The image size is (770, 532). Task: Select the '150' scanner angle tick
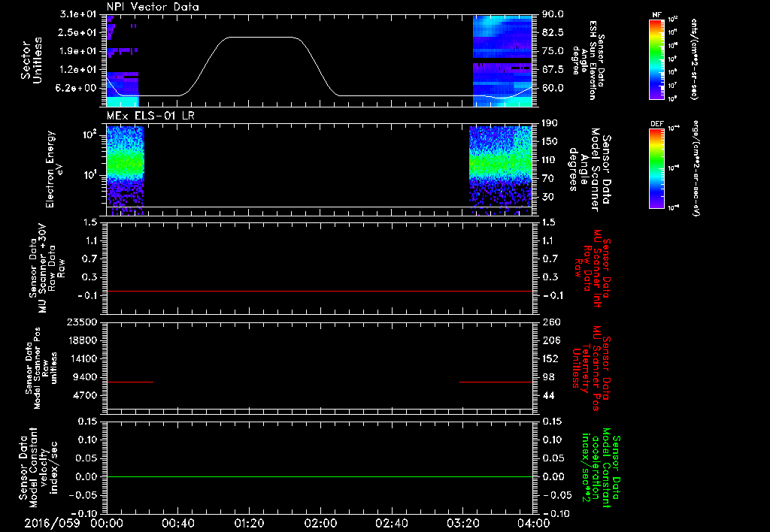coord(550,142)
